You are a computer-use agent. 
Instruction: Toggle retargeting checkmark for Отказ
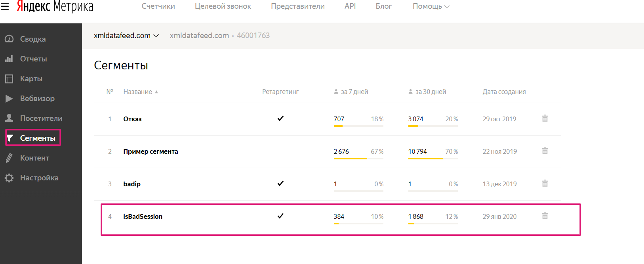(280, 119)
